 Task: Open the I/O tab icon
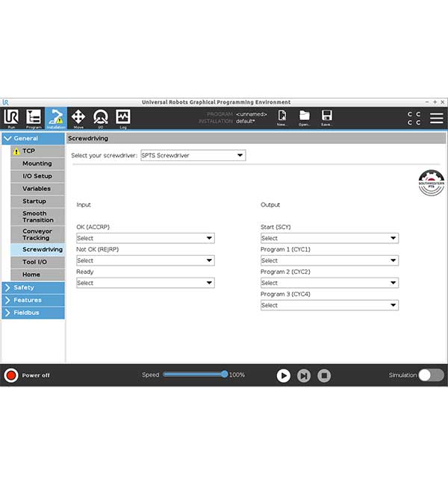click(x=101, y=118)
